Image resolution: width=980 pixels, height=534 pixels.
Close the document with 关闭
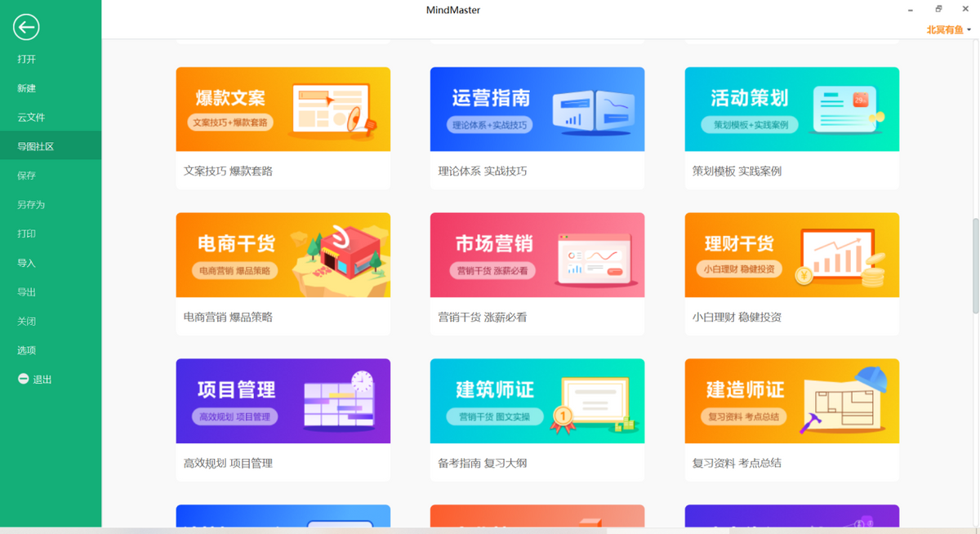click(x=25, y=321)
